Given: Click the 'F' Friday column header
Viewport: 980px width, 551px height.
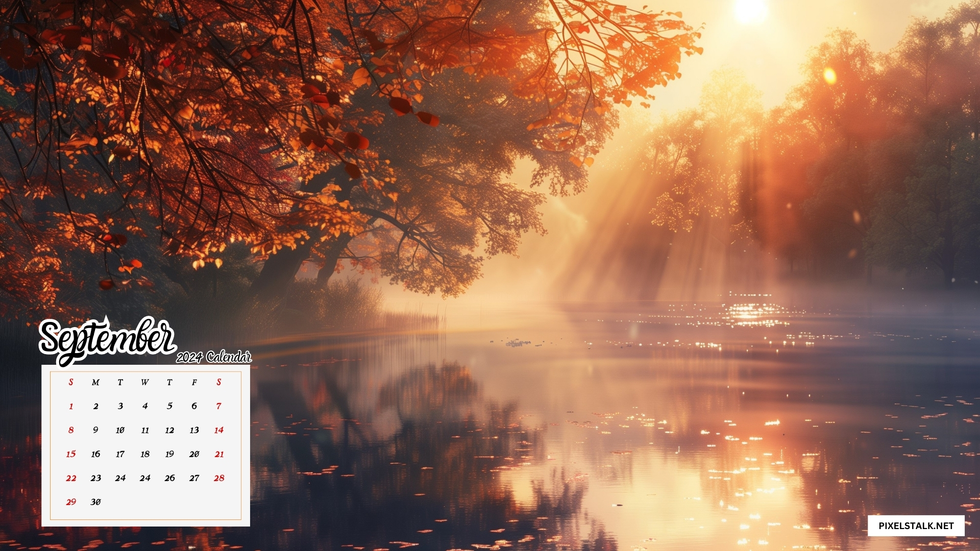Looking at the screenshot, I should coord(194,382).
